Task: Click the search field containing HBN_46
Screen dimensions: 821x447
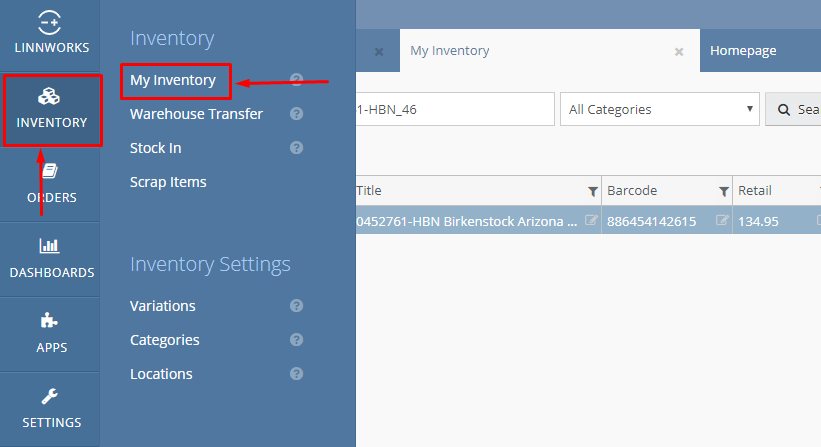Action: [x=454, y=109]
